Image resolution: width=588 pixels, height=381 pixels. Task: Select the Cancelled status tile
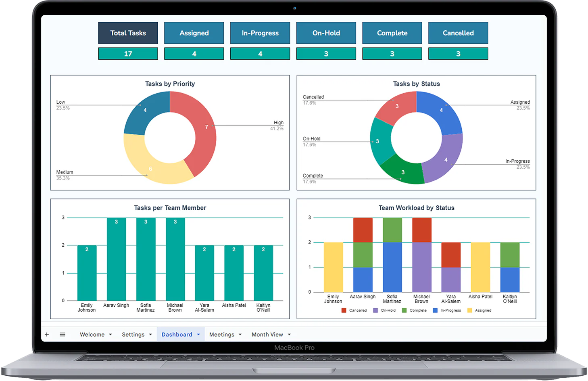[458, 33]
